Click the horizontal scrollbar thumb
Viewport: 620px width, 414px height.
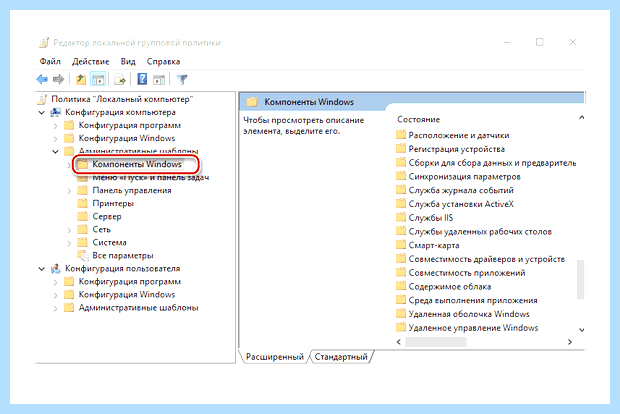point(435,342)
